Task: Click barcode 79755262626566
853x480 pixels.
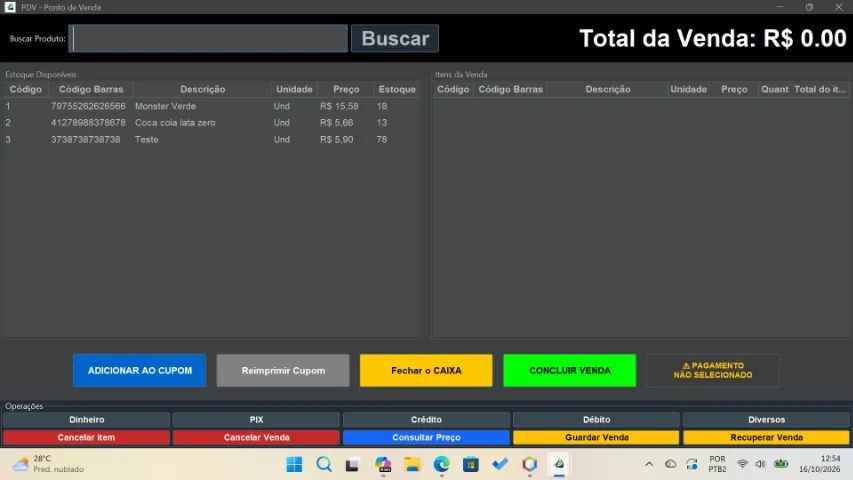Action: [x=88, y=106]
